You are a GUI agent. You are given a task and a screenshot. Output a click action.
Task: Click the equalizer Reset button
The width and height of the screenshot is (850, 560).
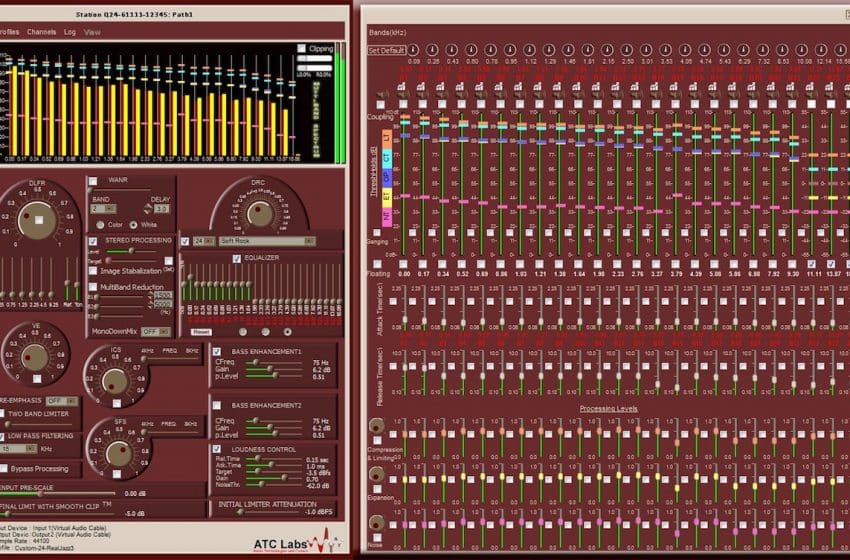click(201, 331)
